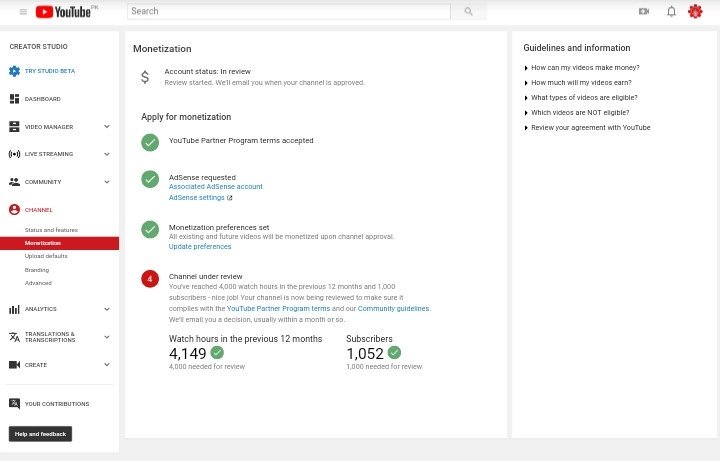Viewport: 720px width, 461px height.
Task: Expand the Analytics chevron
Action: 107,309
